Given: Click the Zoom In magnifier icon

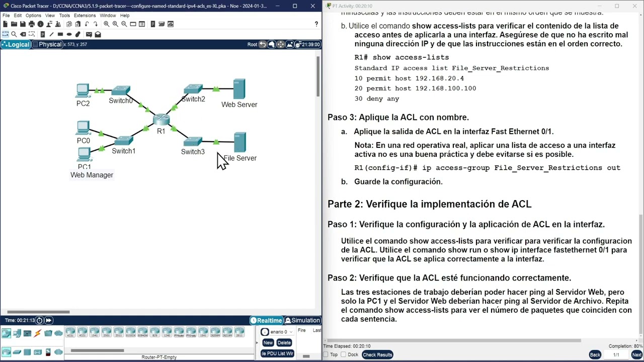Looking at the screenshot, I should coord(107,24).
